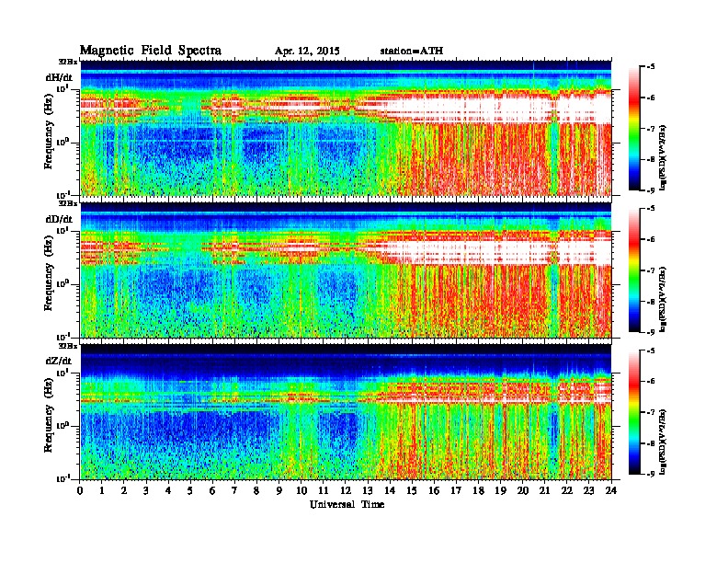This screenshot has width=728, height=563.
Task: Click the hour tick label "22" on time axis
Action: [567, 490]
